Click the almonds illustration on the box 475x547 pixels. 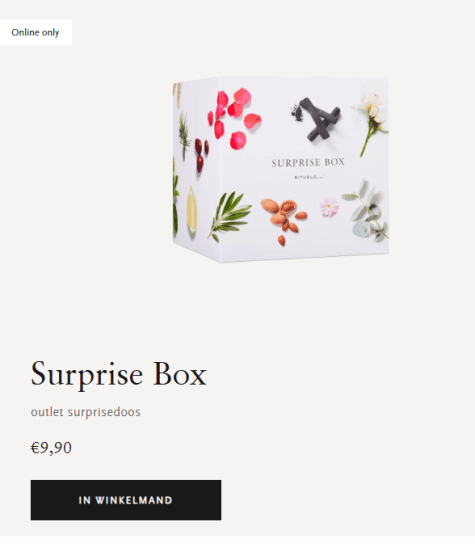[x=284, y=220]
